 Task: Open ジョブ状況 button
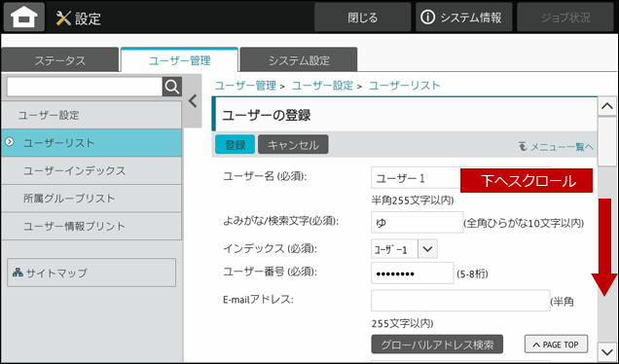pyautogui.click(x=565, y=18)
